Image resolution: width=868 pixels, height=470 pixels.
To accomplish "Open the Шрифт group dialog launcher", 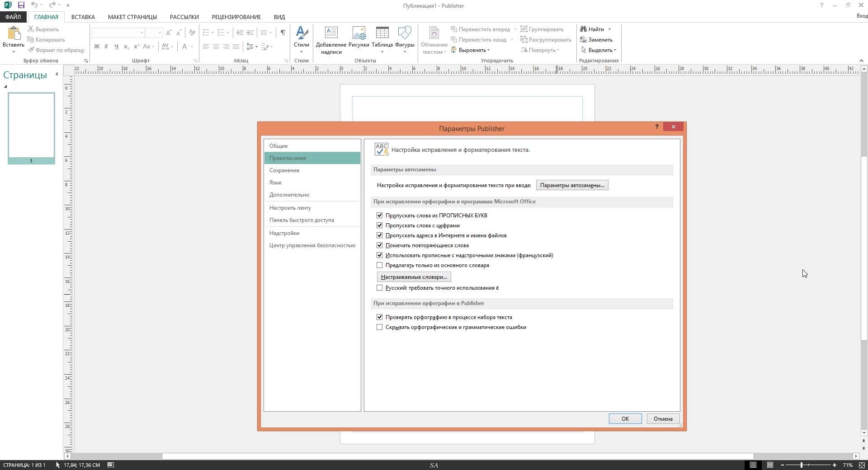I will pos(195,61).
